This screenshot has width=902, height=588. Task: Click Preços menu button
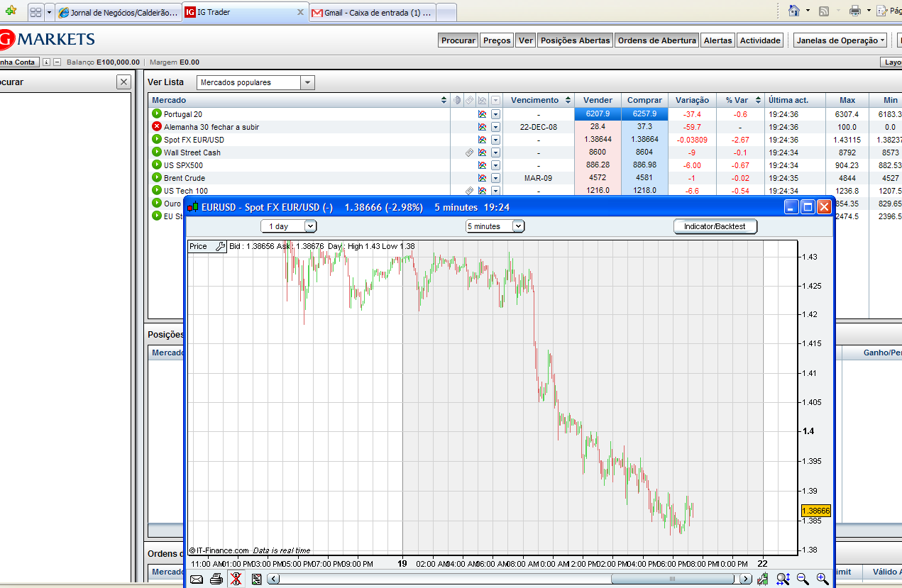tap(497, 40)
